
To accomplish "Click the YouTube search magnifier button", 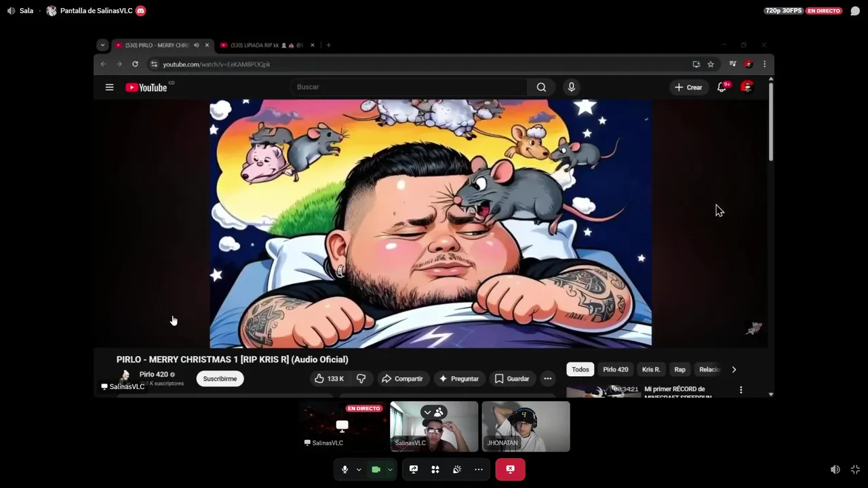I will click(541, 87).
